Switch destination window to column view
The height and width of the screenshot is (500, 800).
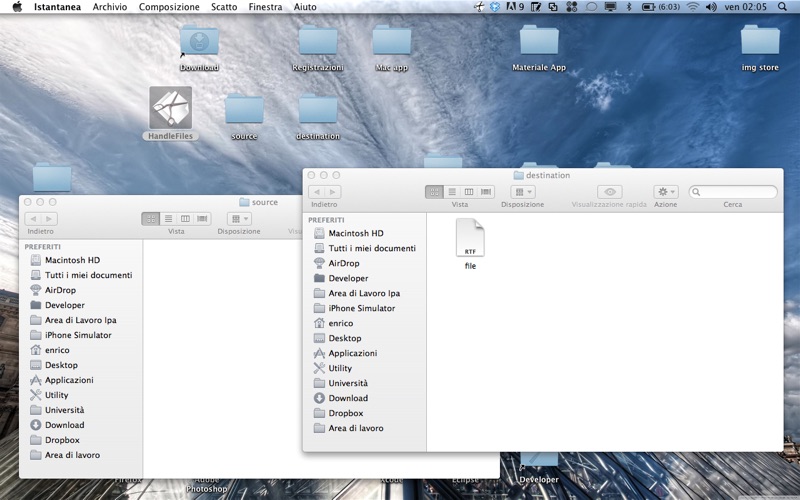(x=469, y=192)
